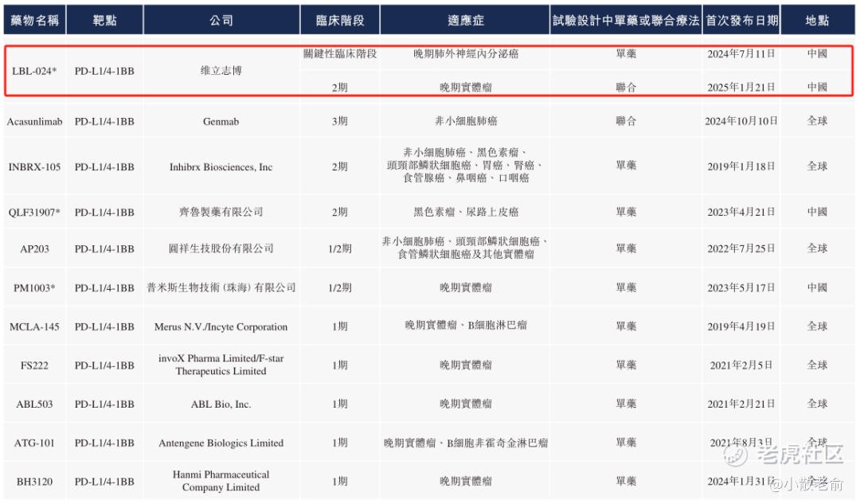Screen dimensions: 860x504
Task: Click the 地點 column header
Action: (x=817, y=20)
